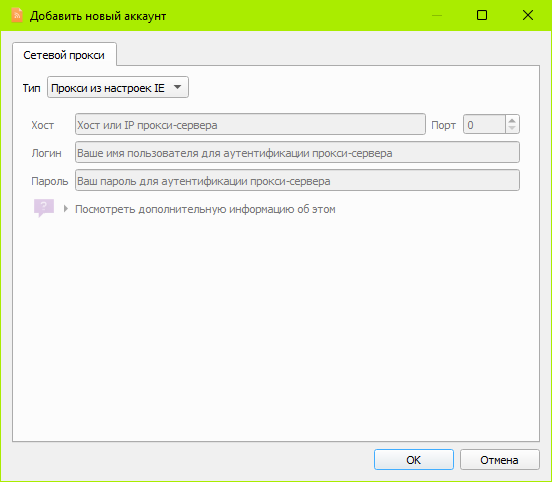Open the proxy type dropdown
552x482 pixels.
point(118,87)
